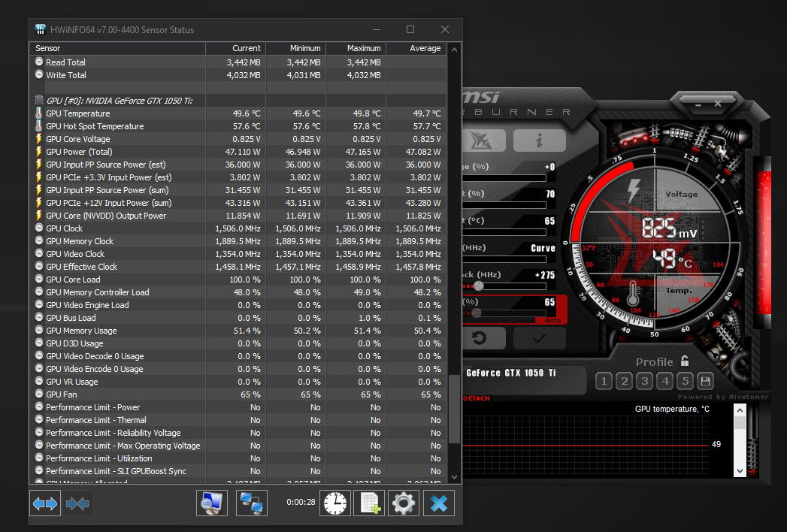Close sensors with blue X icon
The image size is (787, 532).
pyautogui.click(x=439, y=503)
